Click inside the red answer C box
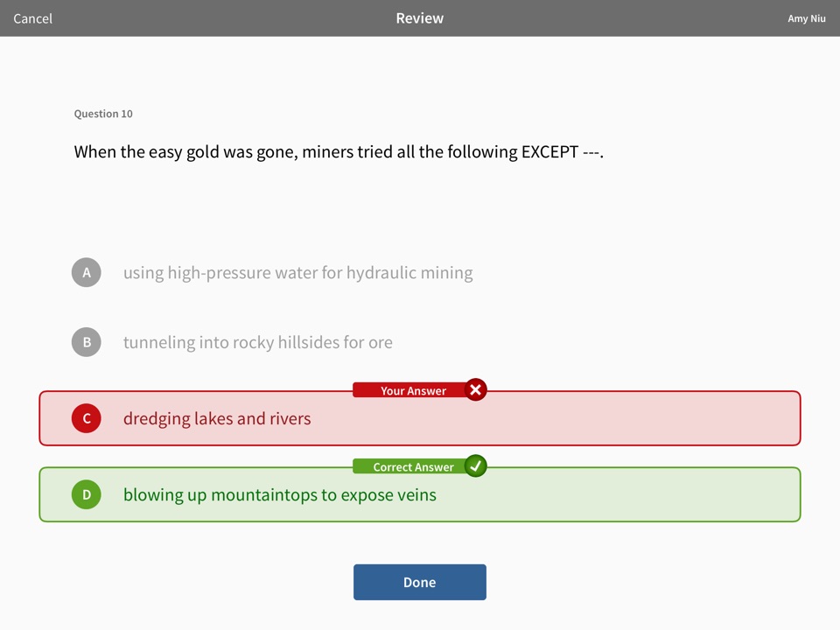 pyautogui.click(x=420, y=418)
